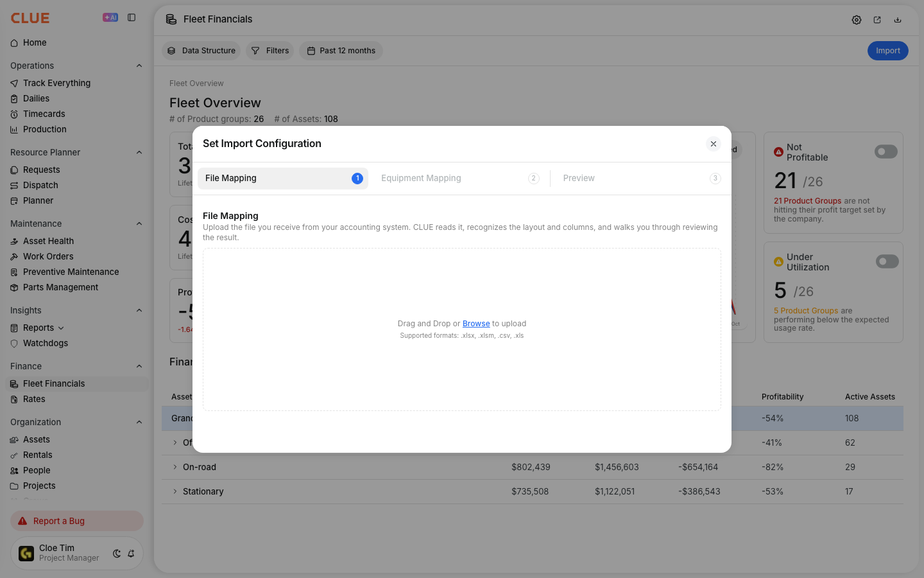924x578 pixels.
Task: Collapse the Maintenance section chevron
Action: (x=139, y=223)
